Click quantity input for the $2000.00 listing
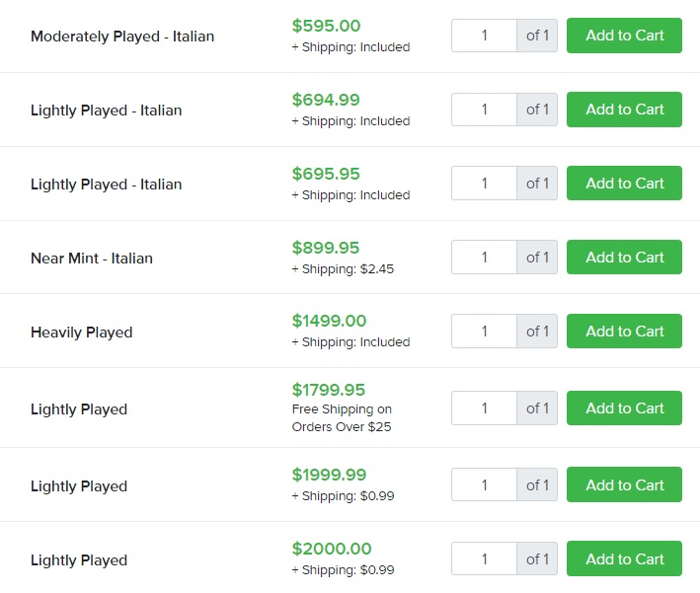 pos(485,559)
